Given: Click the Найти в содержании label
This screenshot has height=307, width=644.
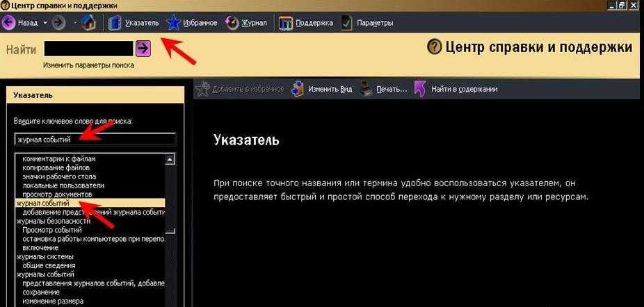Looking at the screenshot, I should click(464, 89).
